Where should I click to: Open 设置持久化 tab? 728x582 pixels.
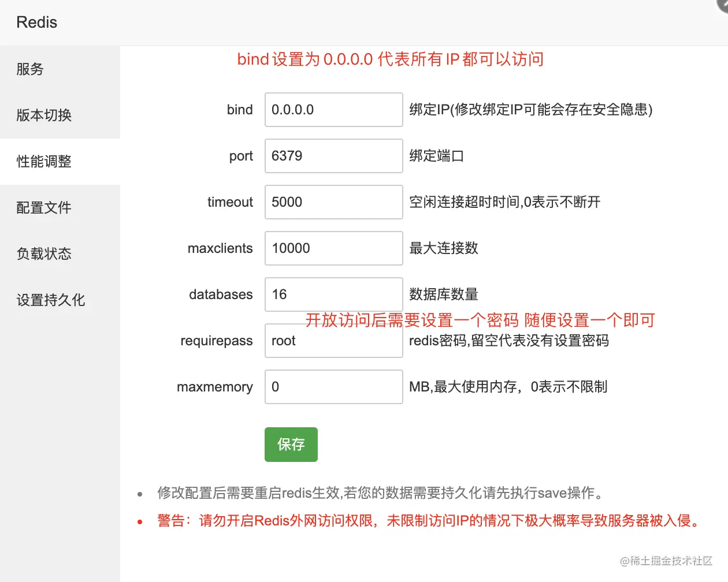[x=60, y=300]
